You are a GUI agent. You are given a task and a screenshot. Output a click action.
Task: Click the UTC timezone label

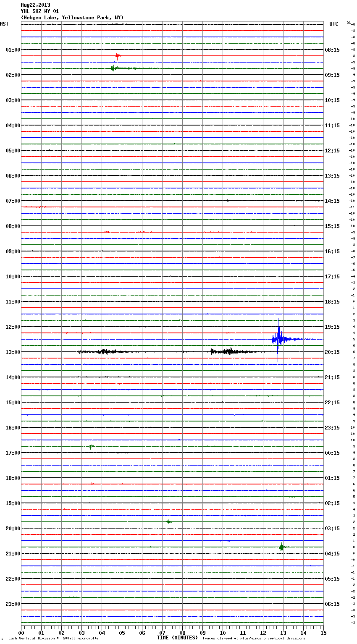pos(334,24)
